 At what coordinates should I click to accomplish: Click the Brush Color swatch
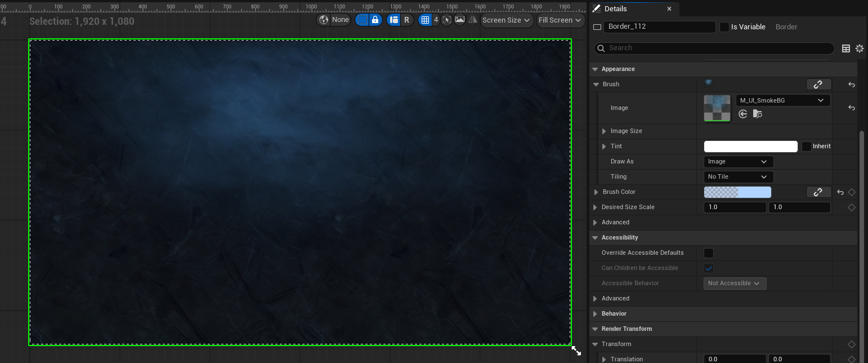[x=737, y=192]
